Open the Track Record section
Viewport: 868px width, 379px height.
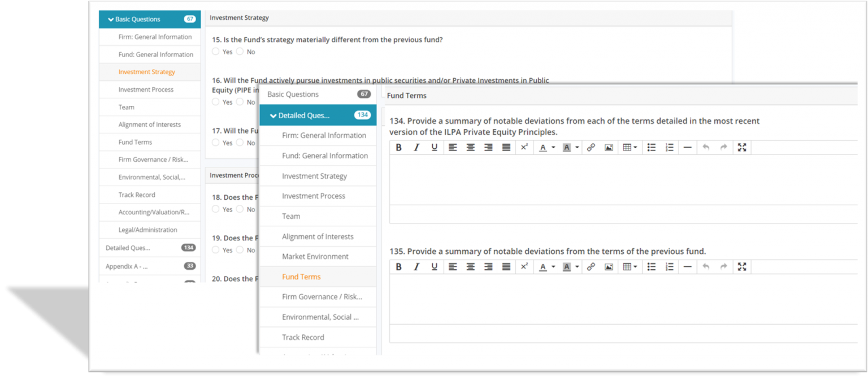304,337
